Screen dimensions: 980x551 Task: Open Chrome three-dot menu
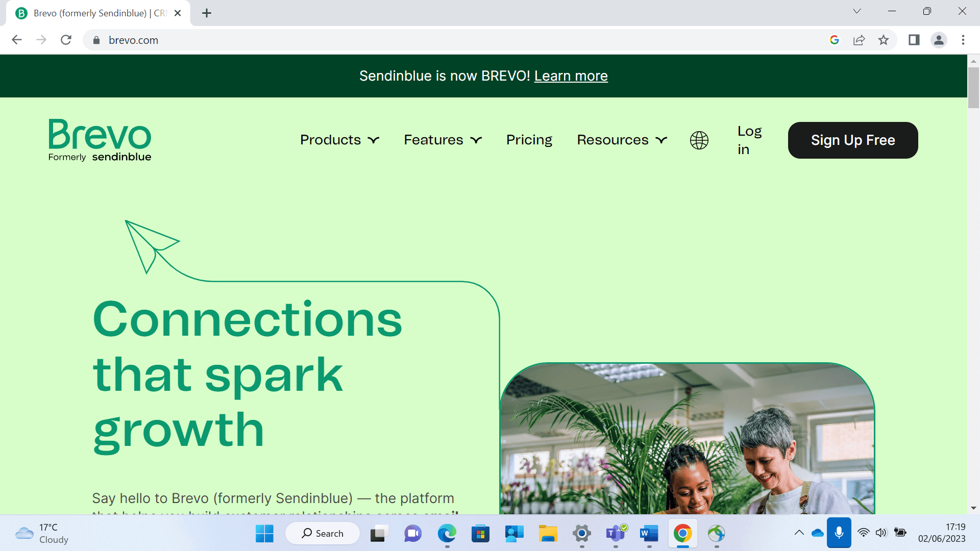coord(963,40)
